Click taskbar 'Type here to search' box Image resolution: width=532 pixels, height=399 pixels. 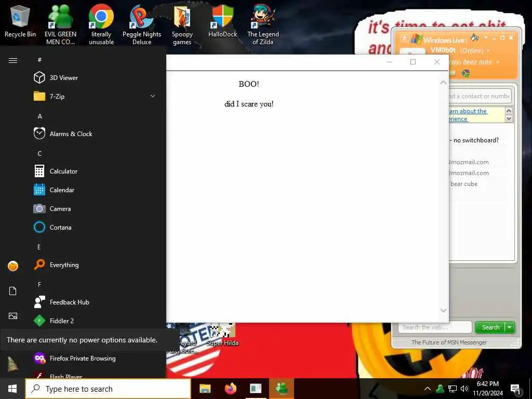click(x=108, y=389)
